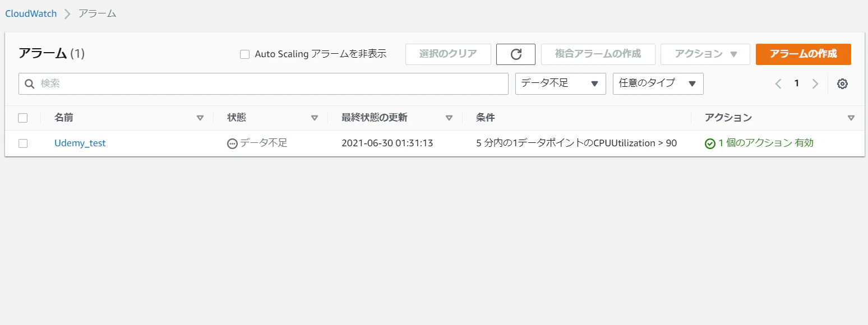Screen dimensions: 868x325
Task: Select all alarms with header checkbox
Action: (x=23, y=118)
